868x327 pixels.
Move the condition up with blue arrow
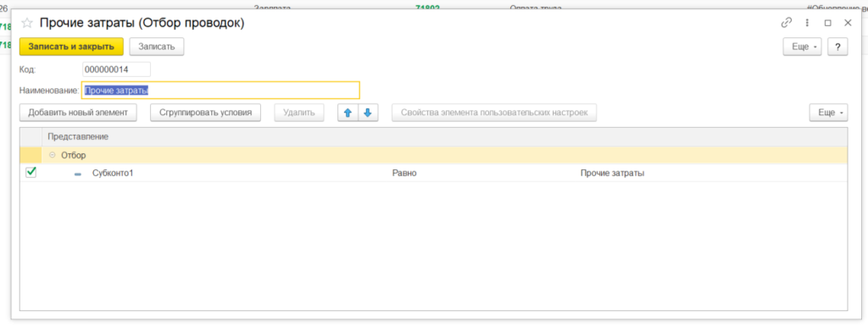348,113
